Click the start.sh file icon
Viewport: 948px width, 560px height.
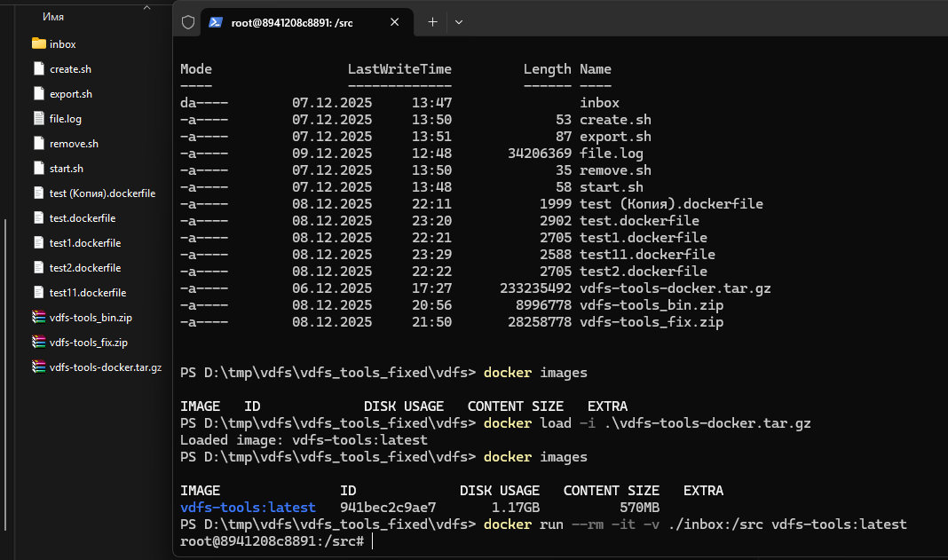pyautogui.click(x=39, y=168)
